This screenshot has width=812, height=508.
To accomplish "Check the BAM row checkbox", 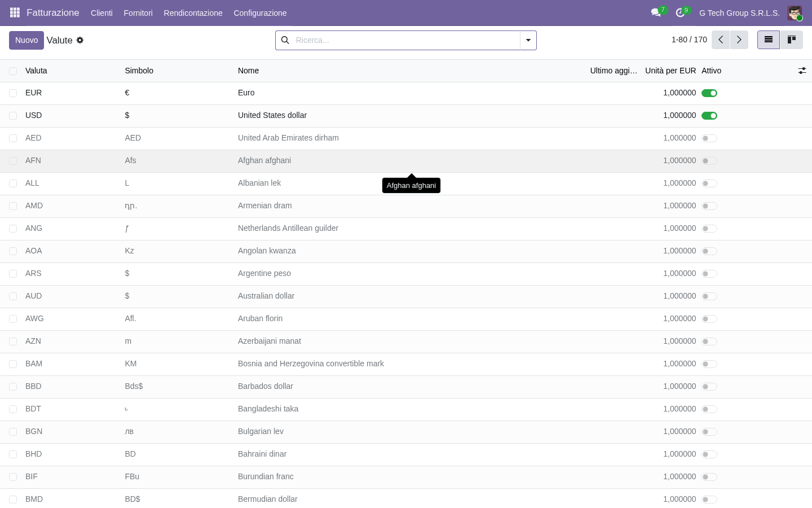I will click(13, 364).
